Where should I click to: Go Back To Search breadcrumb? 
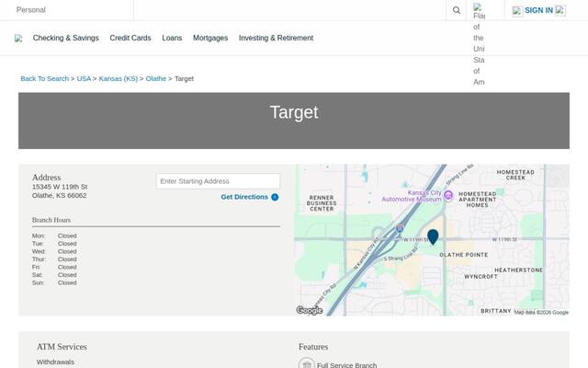tap(45, 78)
